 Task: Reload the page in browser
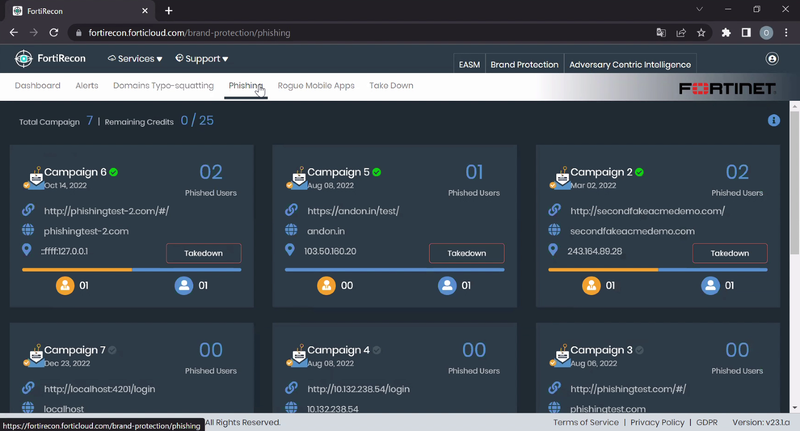pos(54,33)
